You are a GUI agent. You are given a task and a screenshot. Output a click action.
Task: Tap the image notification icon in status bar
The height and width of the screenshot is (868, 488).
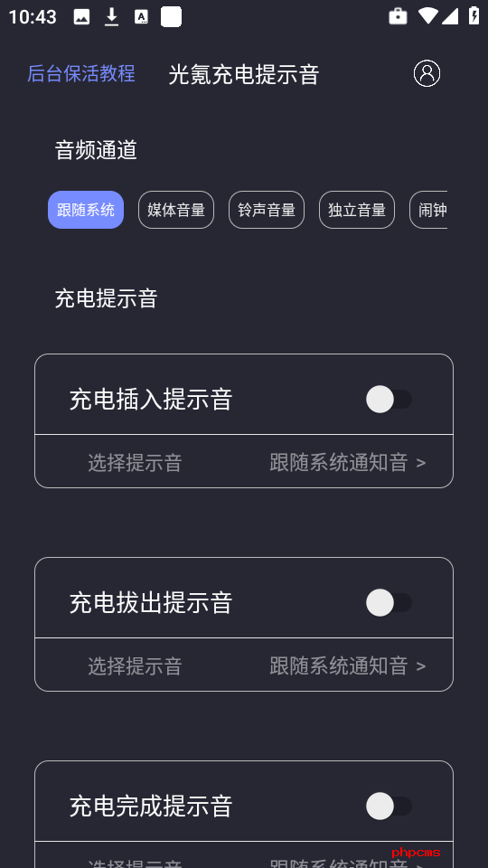click(x=81, y=16)
